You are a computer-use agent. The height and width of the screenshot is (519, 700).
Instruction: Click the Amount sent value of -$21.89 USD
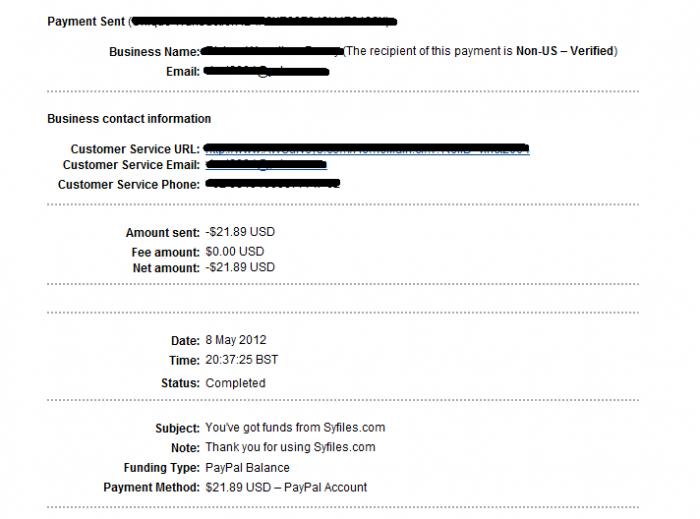tap(240, 232)
